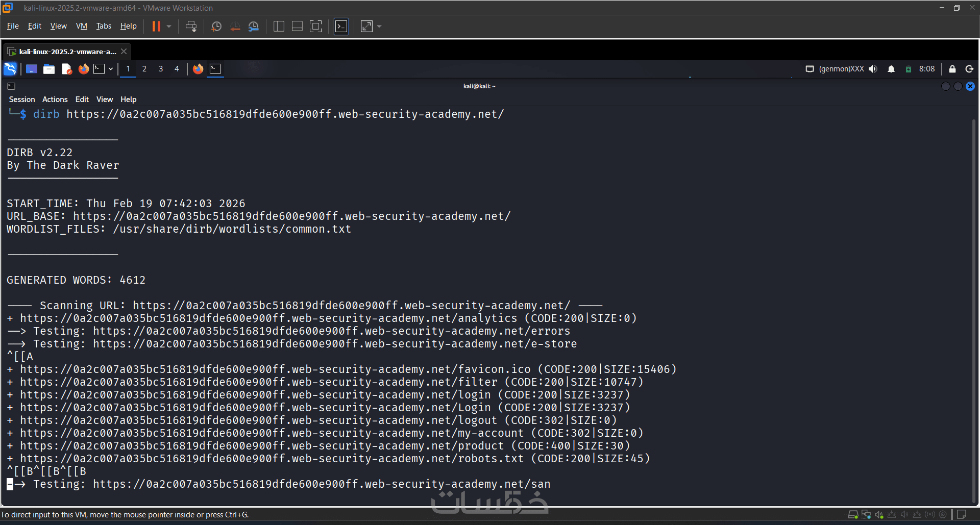Click the VMware message log icon
The image size is (980, 525).
coord(962,515)
